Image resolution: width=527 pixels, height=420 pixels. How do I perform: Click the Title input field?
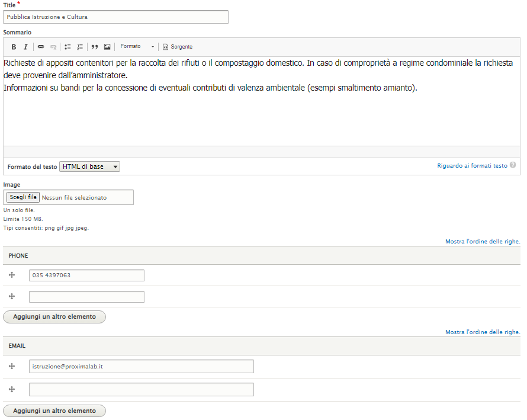click(x=115, y=17)
